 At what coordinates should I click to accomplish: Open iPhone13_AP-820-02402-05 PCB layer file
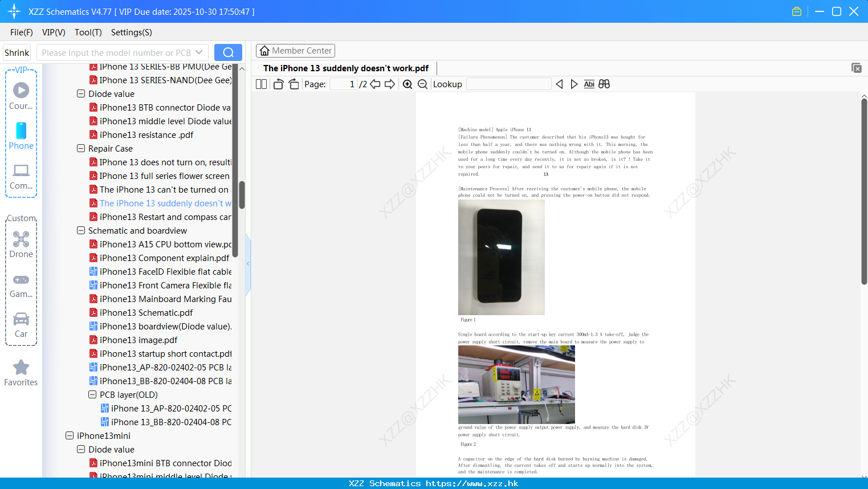pos(160,367)
